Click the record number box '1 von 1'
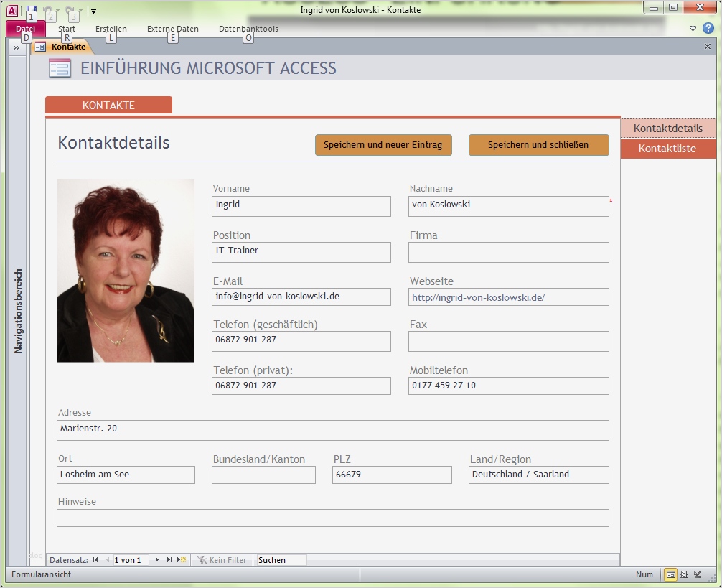The image size is (722, 588). (131, 560)
